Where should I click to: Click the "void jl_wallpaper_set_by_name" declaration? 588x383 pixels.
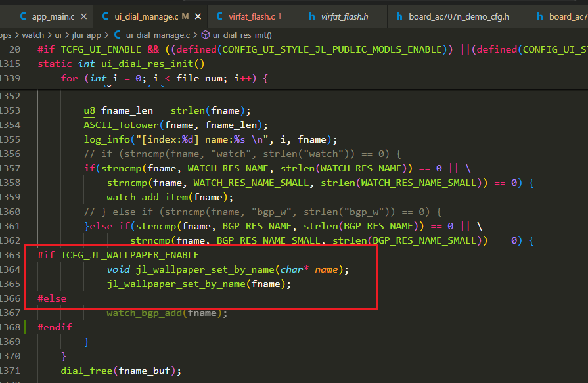[228, 270]
